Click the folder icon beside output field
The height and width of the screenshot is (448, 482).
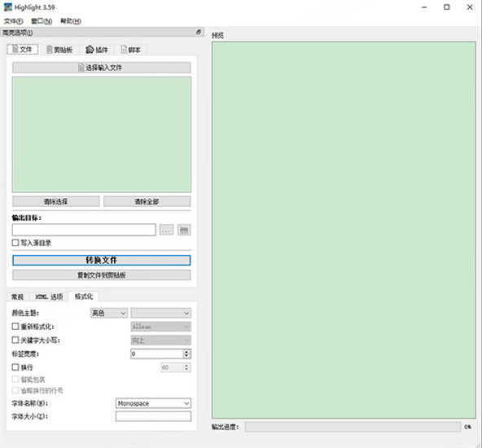[184, 230]
